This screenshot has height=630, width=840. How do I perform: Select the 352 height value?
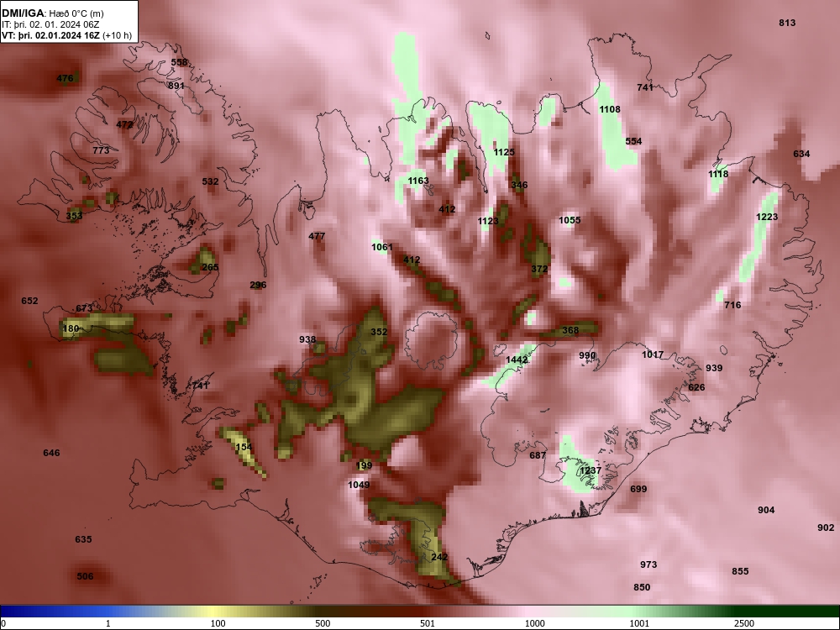click(x=379, y=332)
